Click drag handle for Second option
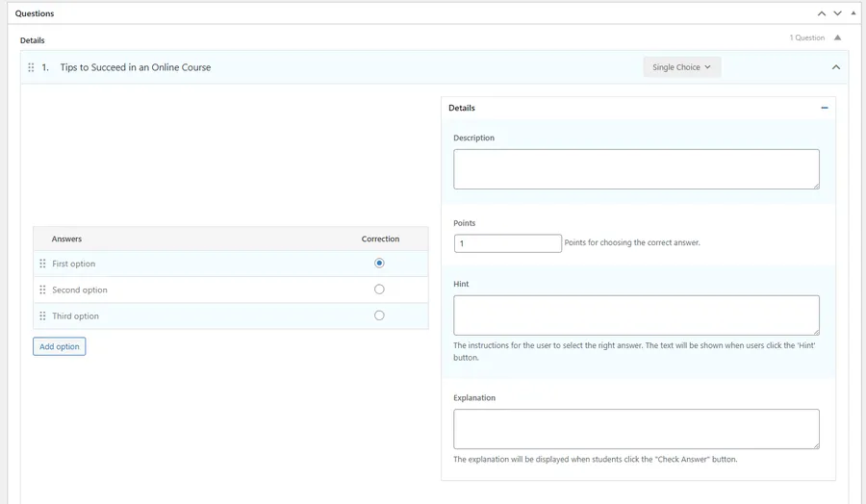The image size is (866, 504). [42, 290]
